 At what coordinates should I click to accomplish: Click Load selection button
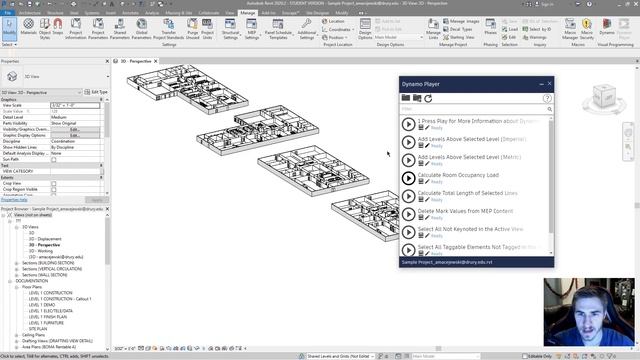(x=510, y=29)
